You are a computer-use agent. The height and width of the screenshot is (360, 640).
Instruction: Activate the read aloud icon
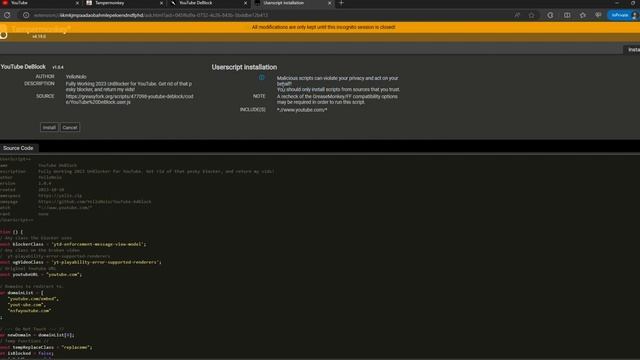(517, 15)
